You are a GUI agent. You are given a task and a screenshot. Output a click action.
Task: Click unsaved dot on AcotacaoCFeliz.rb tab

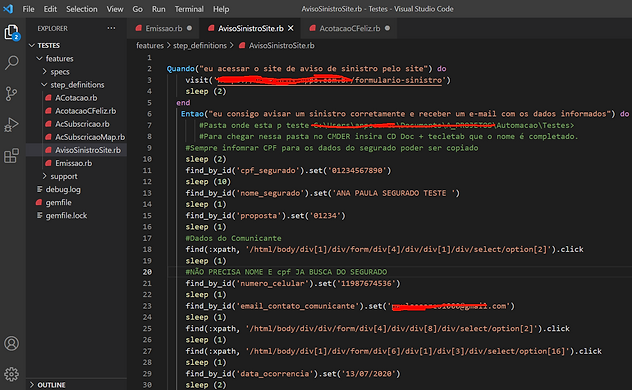tap(387, 28)
